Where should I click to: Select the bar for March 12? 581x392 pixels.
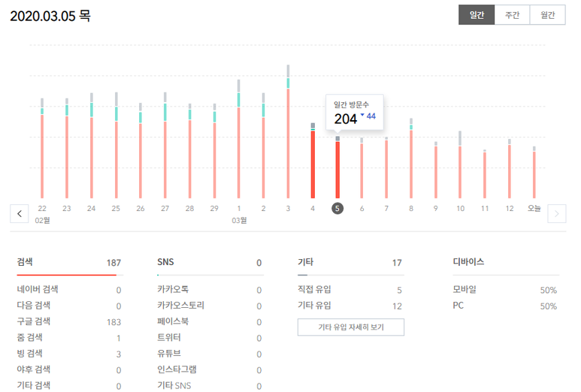click(x=510, y=169)
